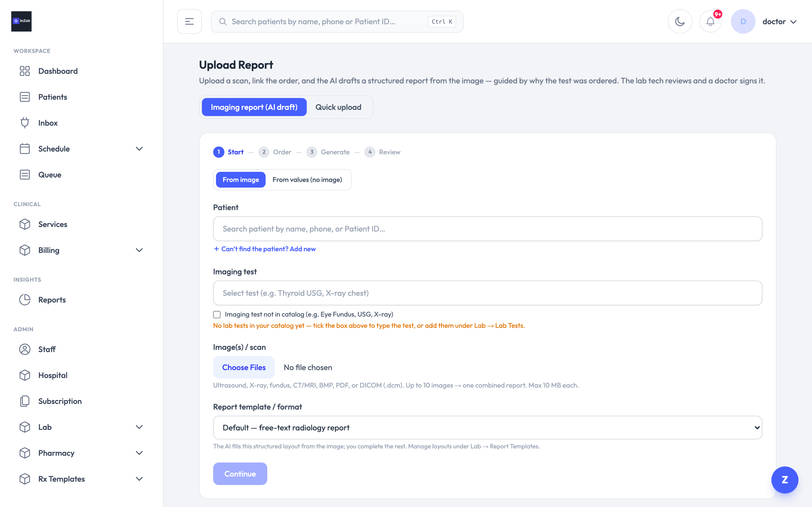Expand the Schedule sidebar submenu
The image size is (812, 507).
pyautogui.click(x=139, y=149)
